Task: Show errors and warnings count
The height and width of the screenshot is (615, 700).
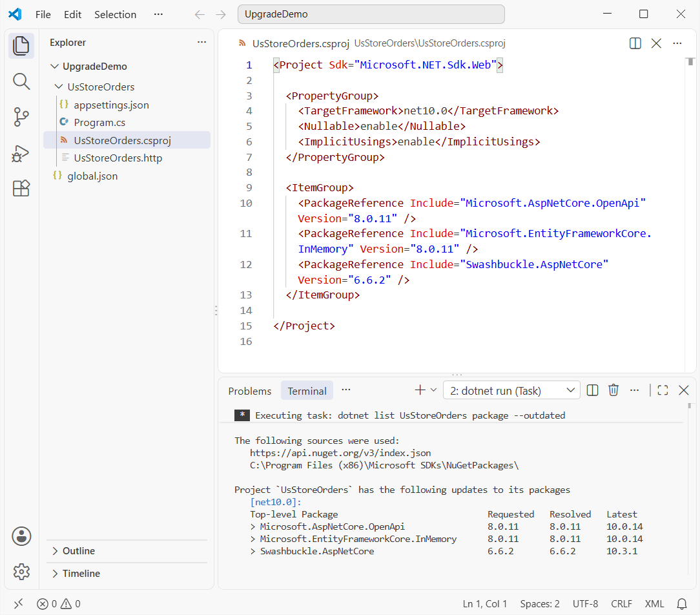Action: [x=59, y=604]
